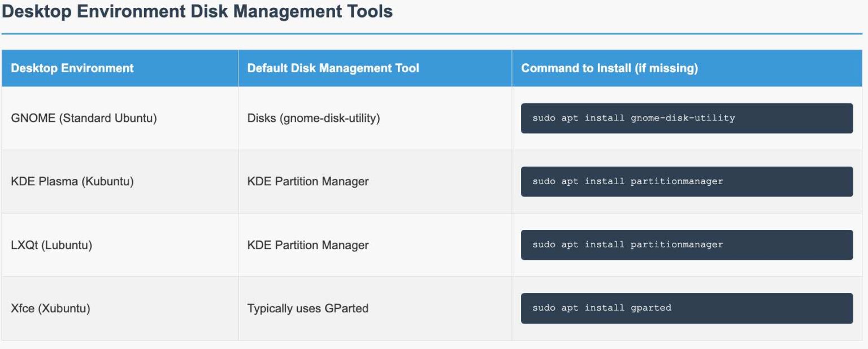Click the partitionmanager install command in the Kubuntu row
Viewport: 868px width, 349px height.
pyautogui.click(x=686, y=181)
